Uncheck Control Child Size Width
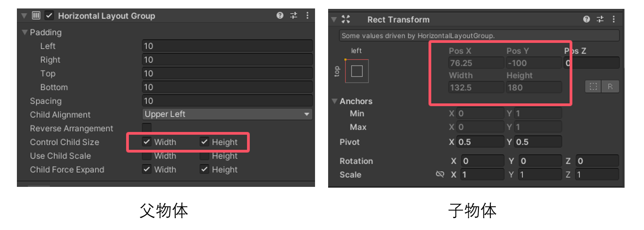The image size is (644, 230). tap(147, 142)
